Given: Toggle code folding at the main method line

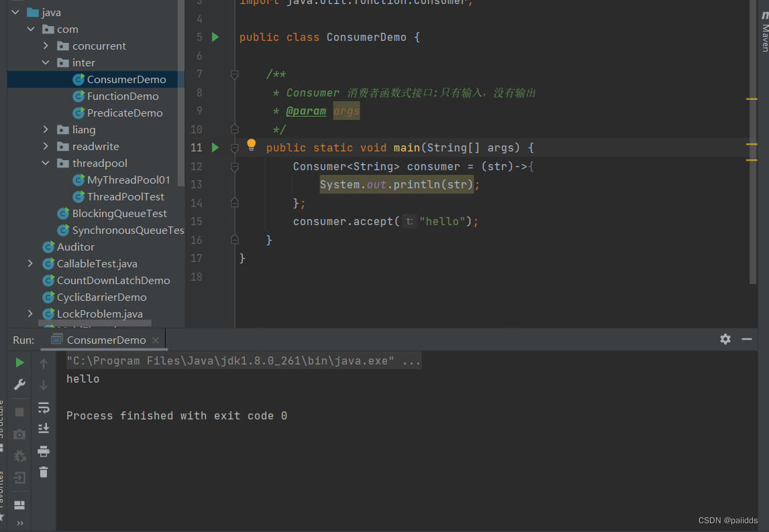Looking at the screenshot, I should tap(235, 147).
